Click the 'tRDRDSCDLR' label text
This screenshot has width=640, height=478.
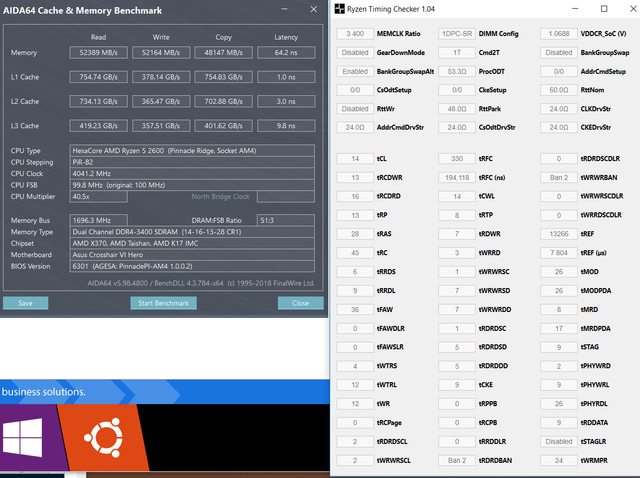click(x=600, y=158)
